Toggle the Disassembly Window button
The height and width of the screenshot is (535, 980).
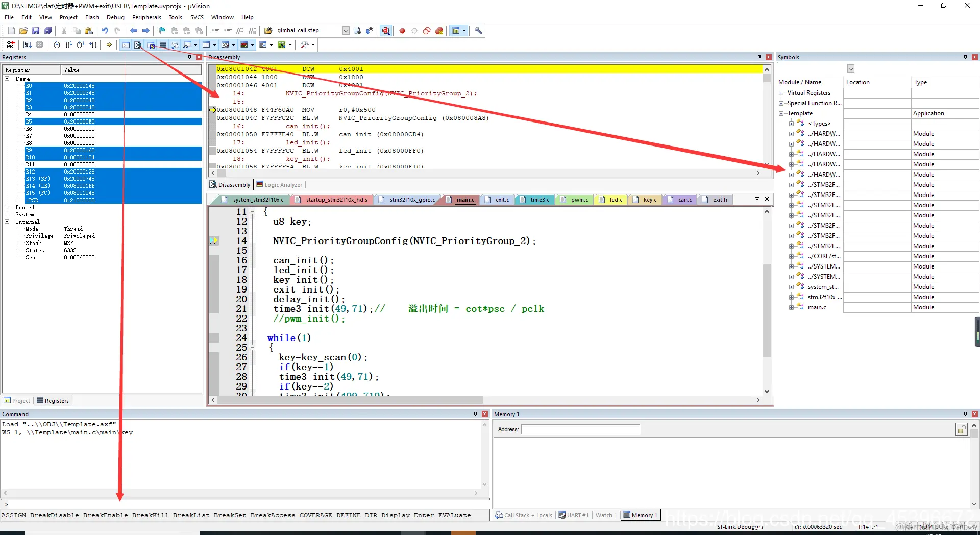[138, 45]
